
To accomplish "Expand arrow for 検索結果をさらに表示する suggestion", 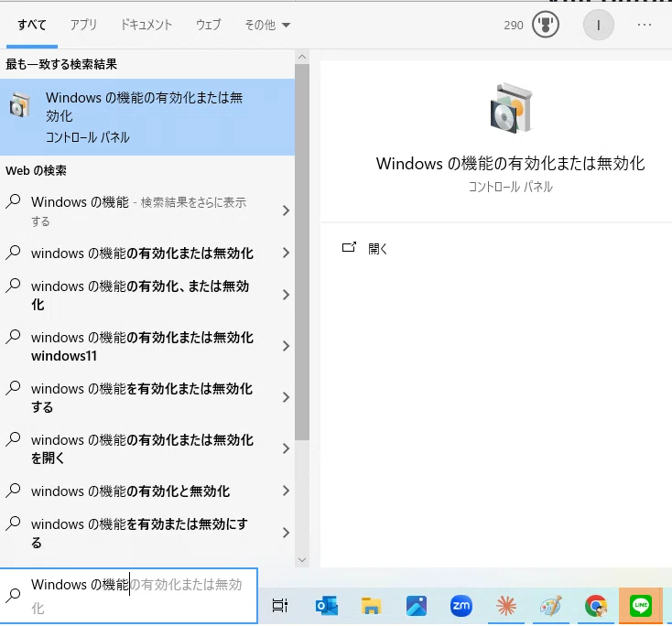I will 286,210.
